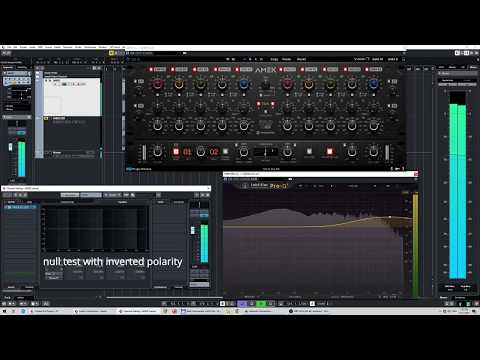This screenshot has width=480, height=360.
Task: Toggle red band button above left orange knob
Action: click(173, 69)
